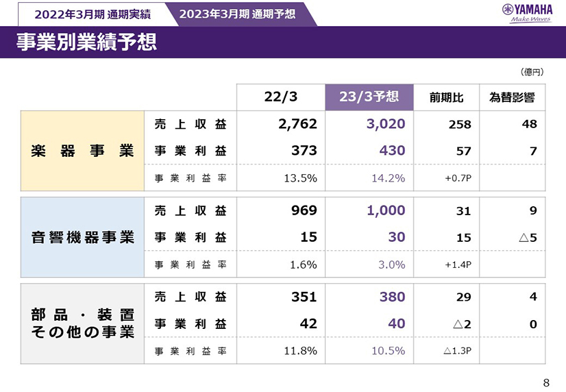This screenshot has height=392, width=566.
Task: Select the 前期比 column header
Action: point(446,97)
